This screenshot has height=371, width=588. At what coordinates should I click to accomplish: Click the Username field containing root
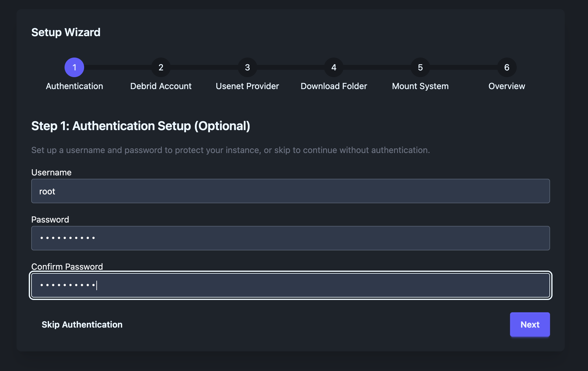click(290, 191)
